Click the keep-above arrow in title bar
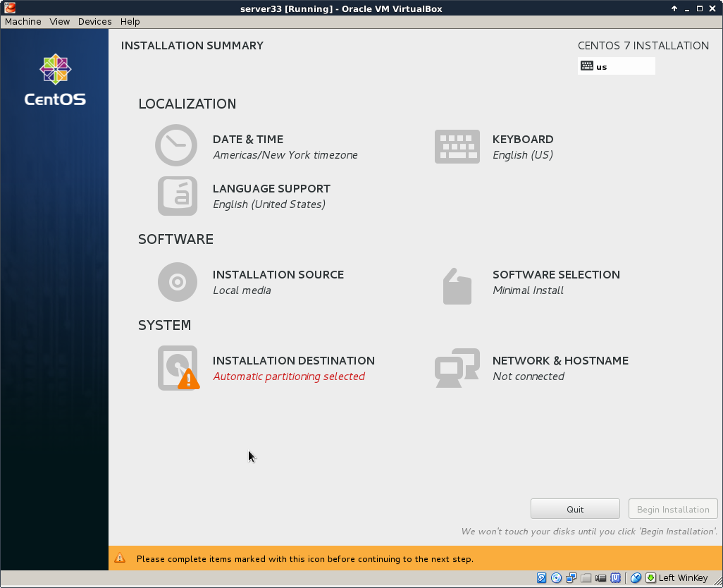 click(x=674, y=8)
